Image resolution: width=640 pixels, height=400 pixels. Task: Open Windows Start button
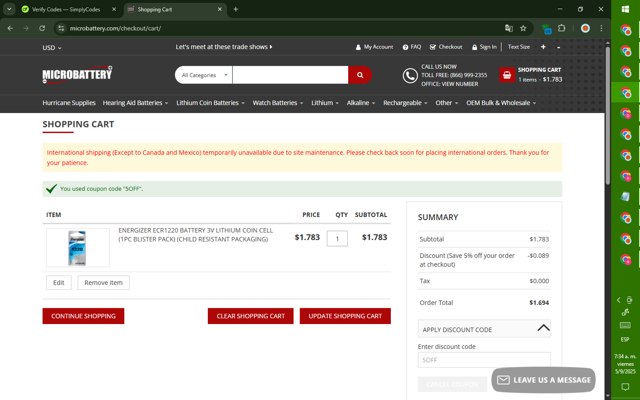(x=625, y=9)
